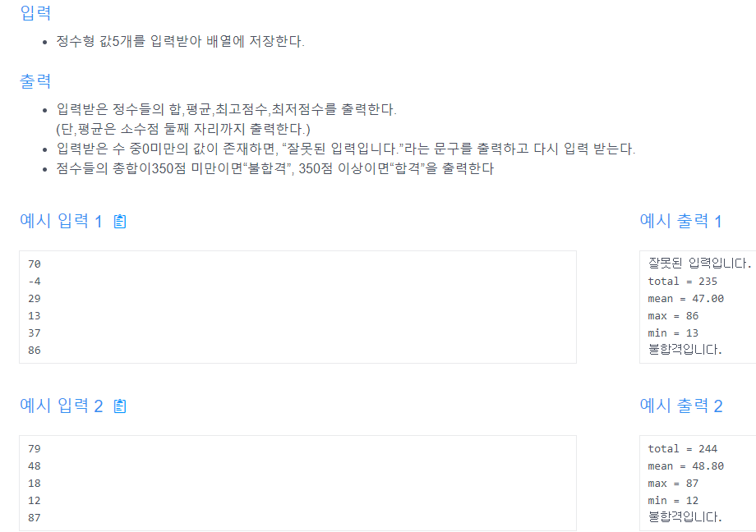Click 'total = 244' in example output 2
The width and height of the screenshot is (756, 532).
click(682, 449)
